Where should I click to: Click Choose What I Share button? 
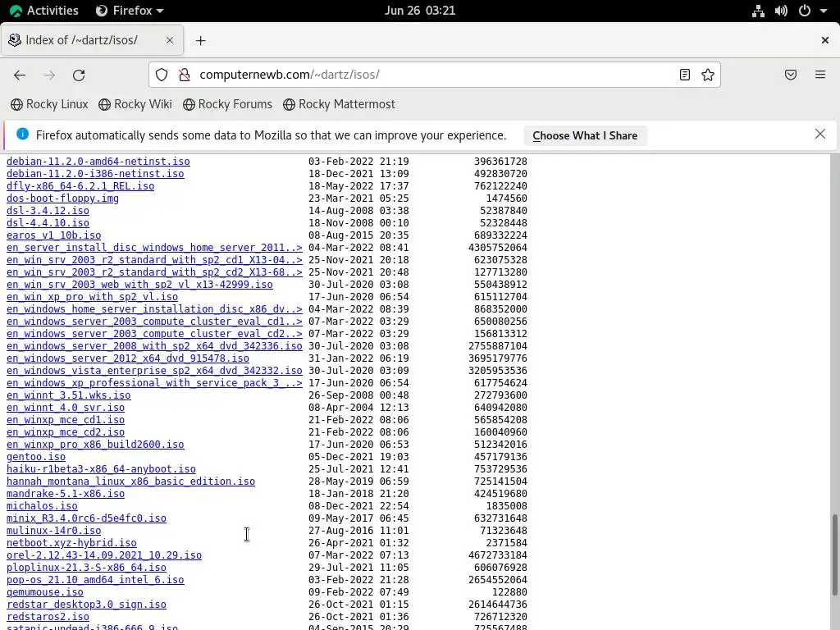tap(585, 135)
